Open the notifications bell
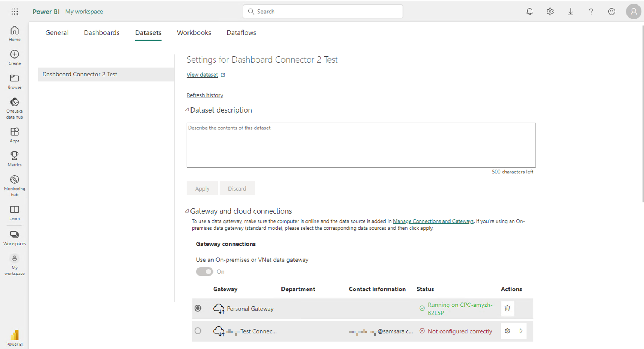This screenshot has height=349, width=644. tap(529, 12)
